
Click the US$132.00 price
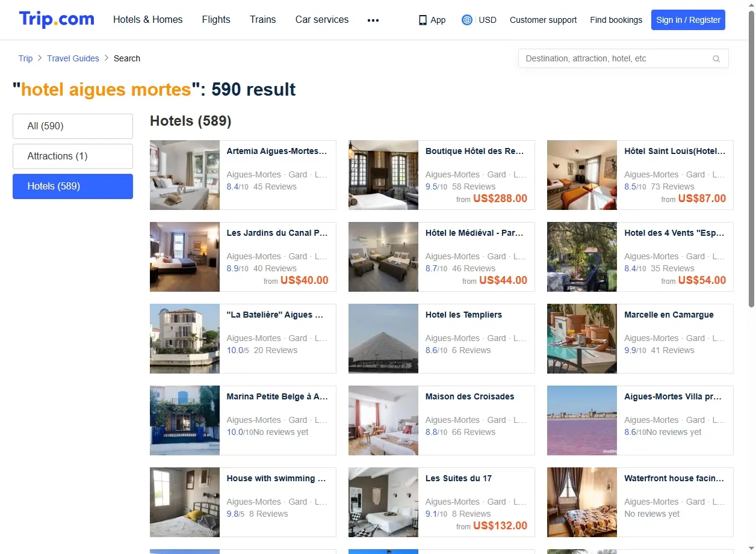[x=500, y=526]
